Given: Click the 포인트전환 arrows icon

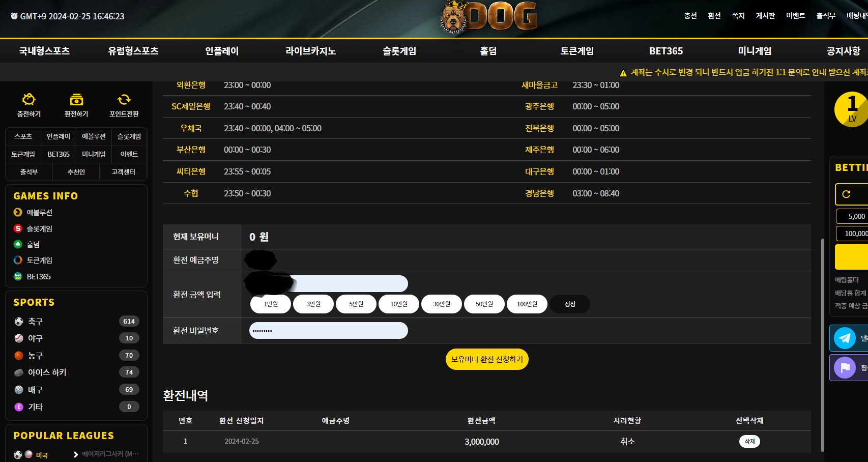Looking at the screenshot, I should pyautogui.click(x=124, y=99).
